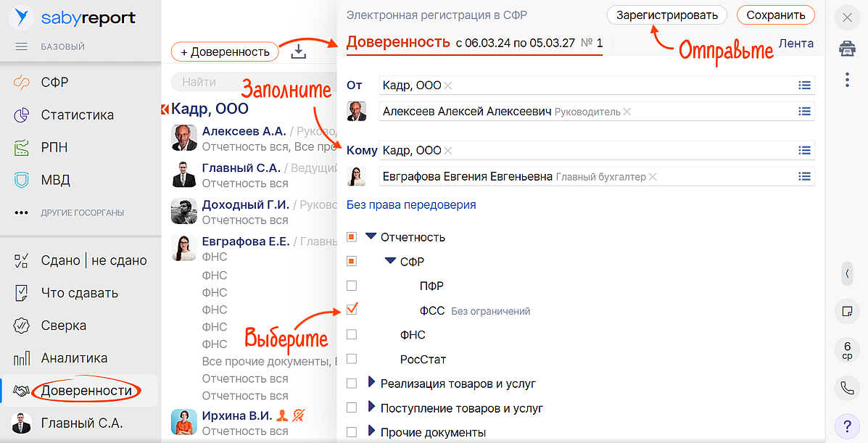Click the printer icon in right sidebar
868x443 pixels.
[x=847, y=49]
